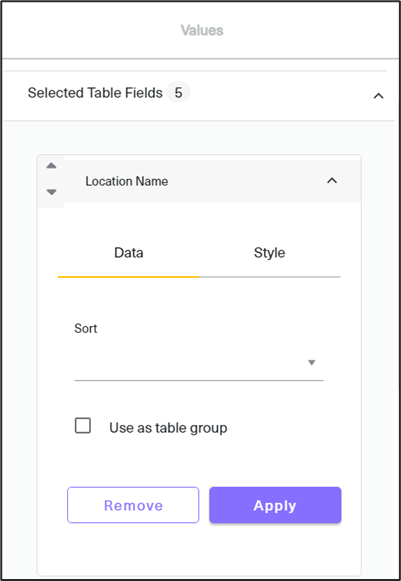
Task: Click the reorder arrows handle area
Action: tap(52, 179)
